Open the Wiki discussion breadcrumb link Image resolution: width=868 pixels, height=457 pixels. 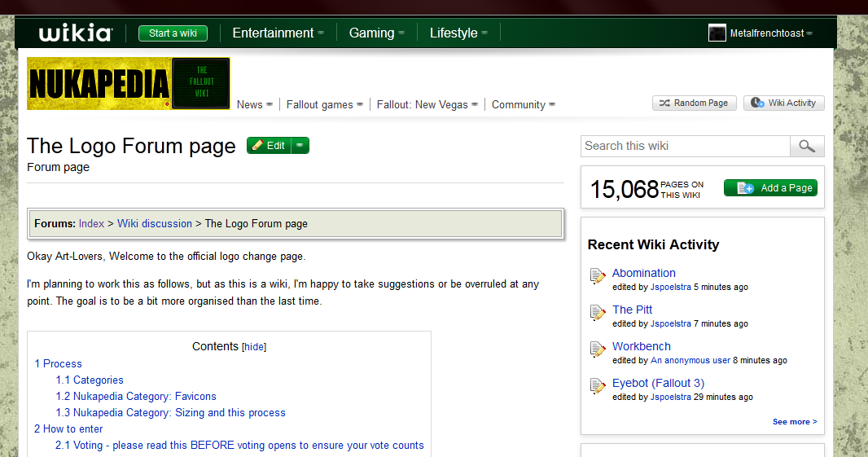coord(155,224)
